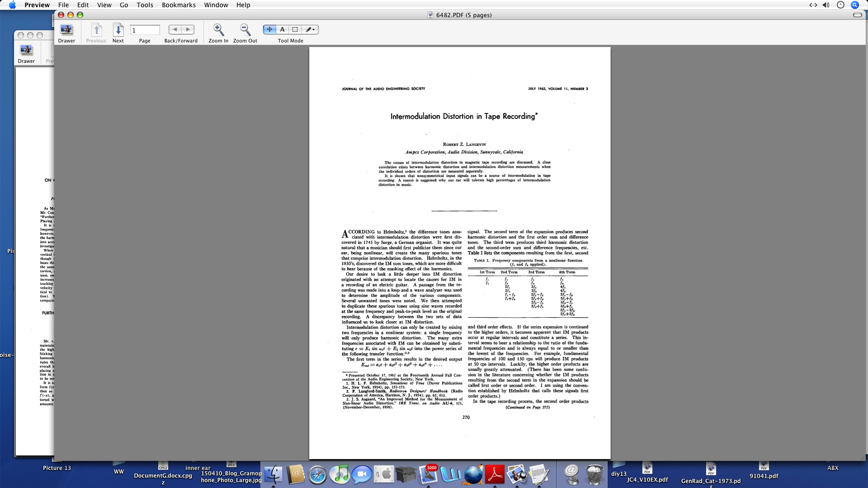Screen dimensions: 868x488
Task: Click the article title Intermodulation Distortion in Tape Recording
Action: click(464, 116)
